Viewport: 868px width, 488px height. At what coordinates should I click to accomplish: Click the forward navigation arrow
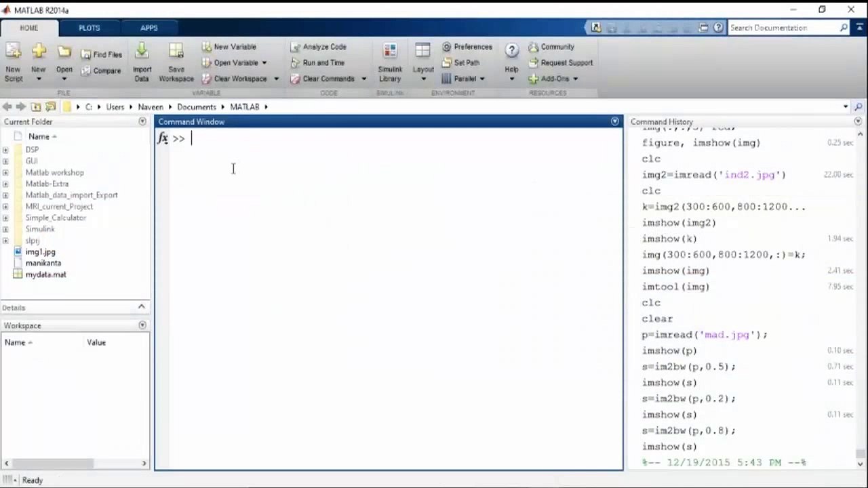20,107
